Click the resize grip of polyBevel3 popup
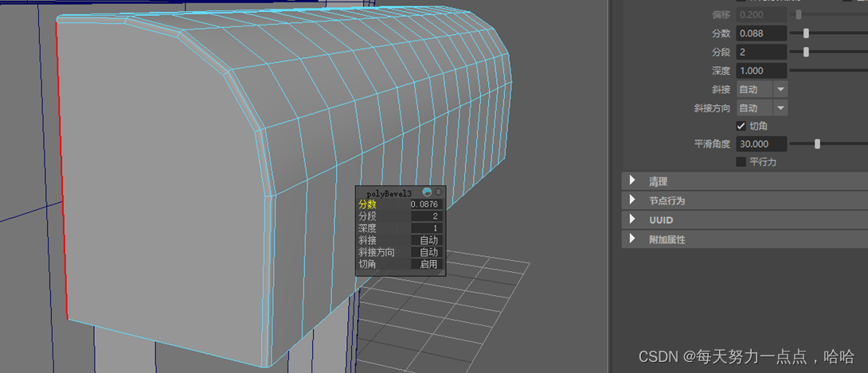Viewport: 868px width, 373px height. coord(441,273)
